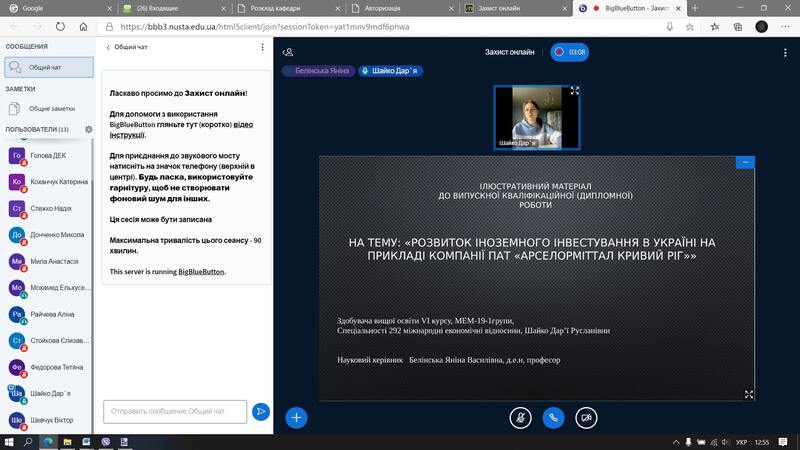Viewport: 800px width, 450px height.
Task: Click the Мо avatar icon
Action: point(17,288)
